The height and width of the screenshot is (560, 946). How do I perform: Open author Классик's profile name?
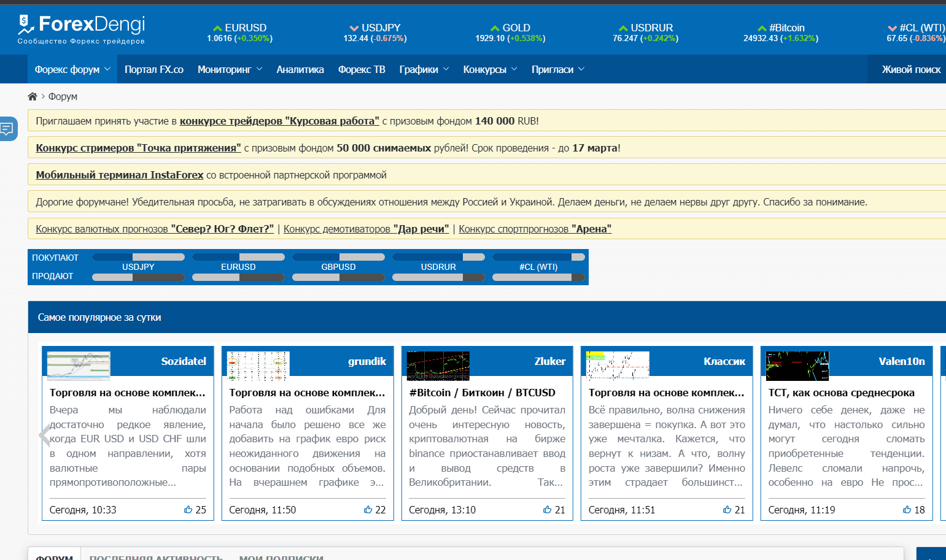pos(724,361)
